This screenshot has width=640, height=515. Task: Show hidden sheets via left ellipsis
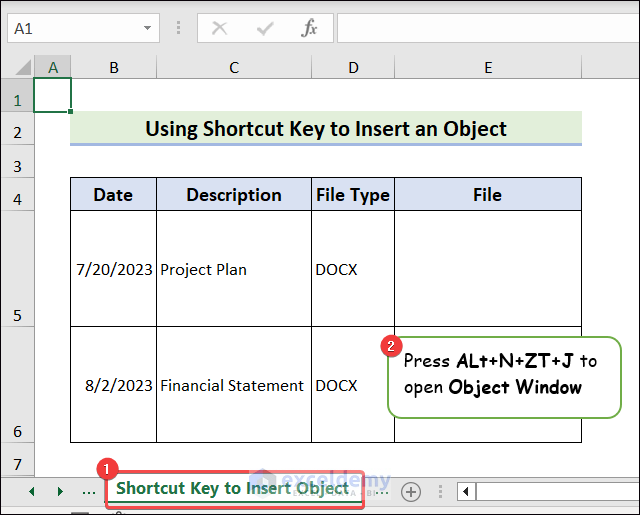pyautogui.click(x=89, y=491)
